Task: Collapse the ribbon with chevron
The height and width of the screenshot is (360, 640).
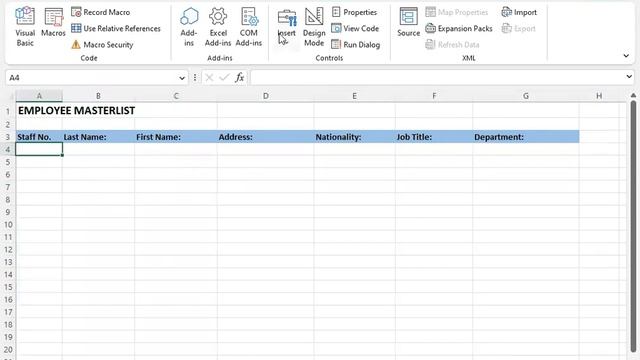Action: [x=626, y=56]
